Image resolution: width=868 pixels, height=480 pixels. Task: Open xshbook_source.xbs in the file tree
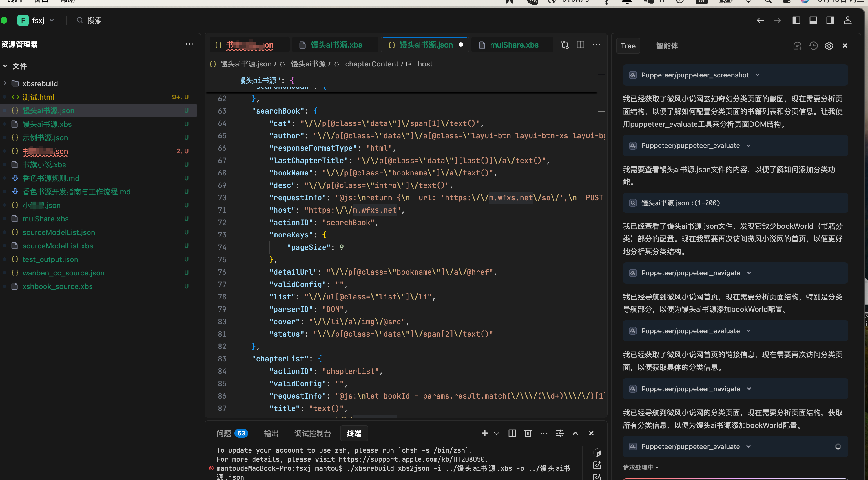coord(57,286)
